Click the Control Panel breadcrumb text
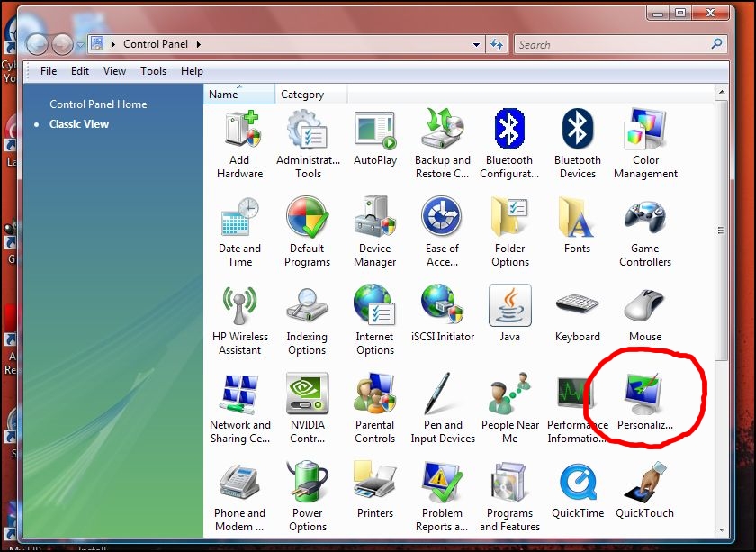The image size is (756, 552). (x=155, y=44)
